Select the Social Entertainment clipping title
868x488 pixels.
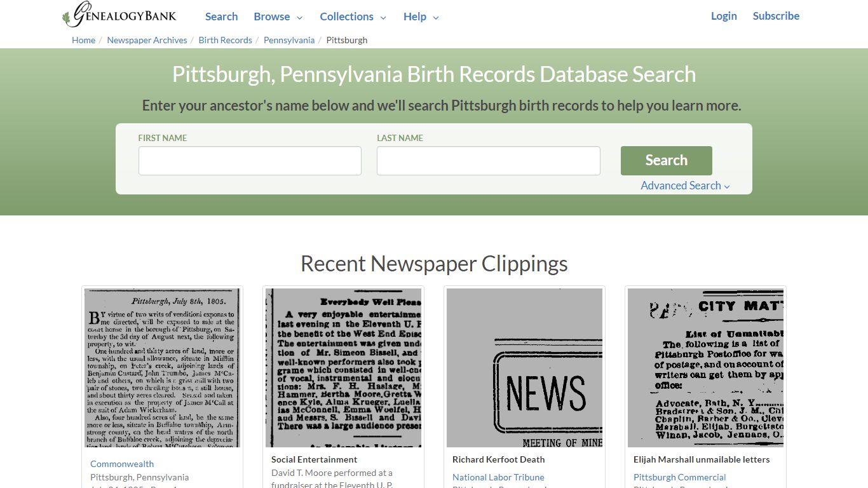(x=314, y=459)
